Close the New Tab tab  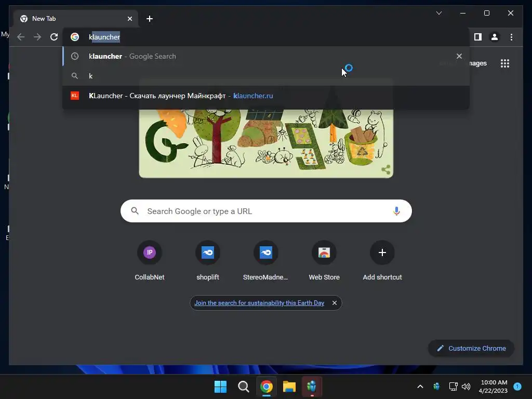click(129, 19)
